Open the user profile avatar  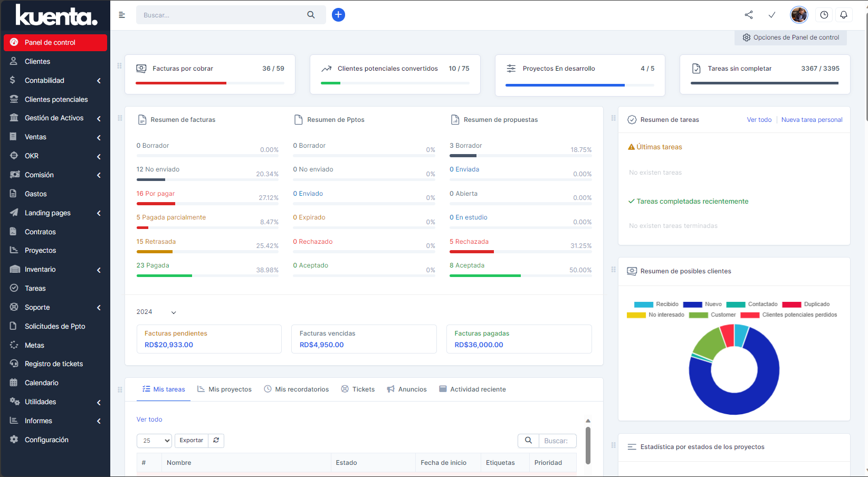[x=798, y=15]
